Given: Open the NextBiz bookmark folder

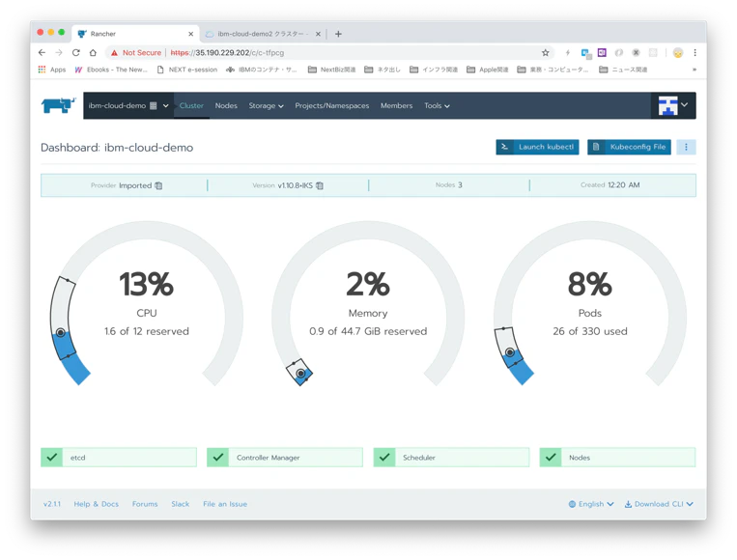Looking at the screenshot, I should pyautogui.click(x=332, y=70).
